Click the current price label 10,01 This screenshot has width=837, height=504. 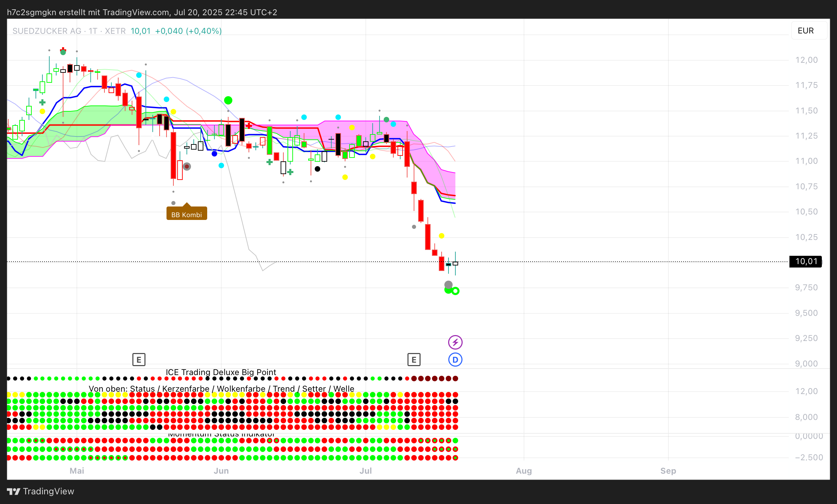point(806,261)
